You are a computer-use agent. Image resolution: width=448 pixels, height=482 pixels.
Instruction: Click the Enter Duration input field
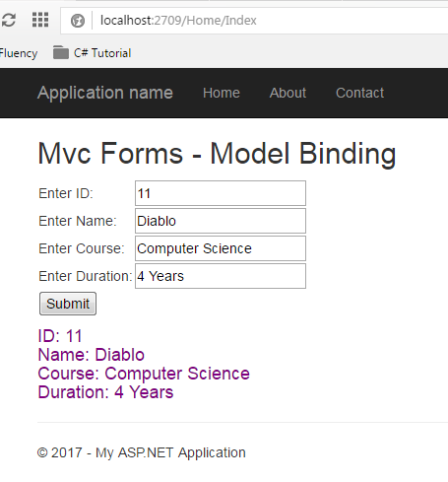(221, 276)
